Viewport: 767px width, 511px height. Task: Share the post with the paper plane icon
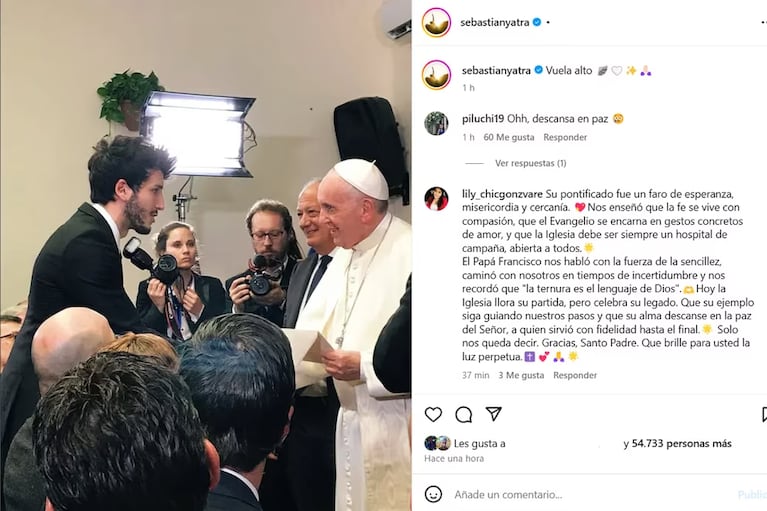click(494, 414)
